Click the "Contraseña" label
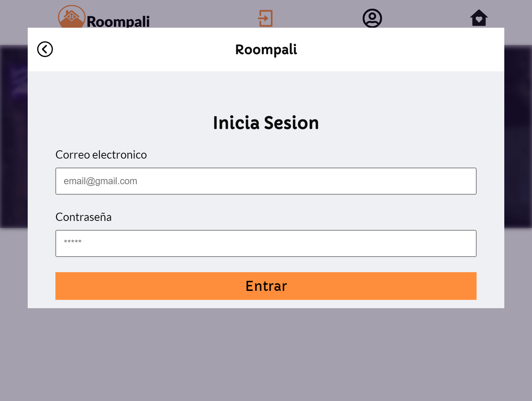This screenshot has width=532, height=401. (83, 217)
